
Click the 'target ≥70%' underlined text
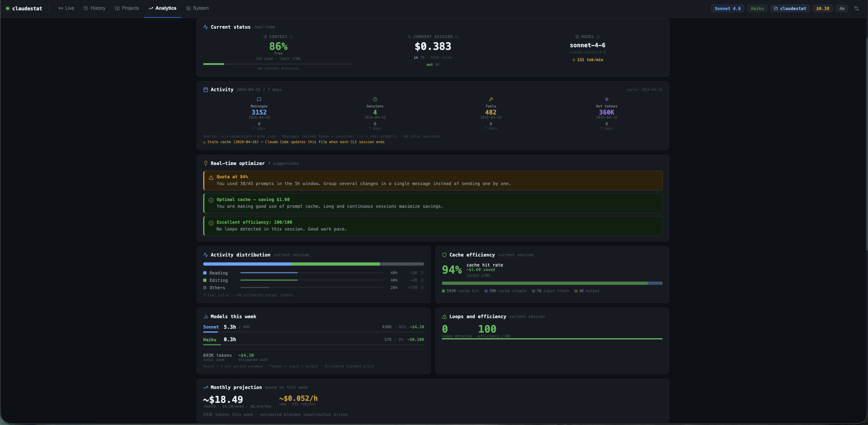pos(478,275)
